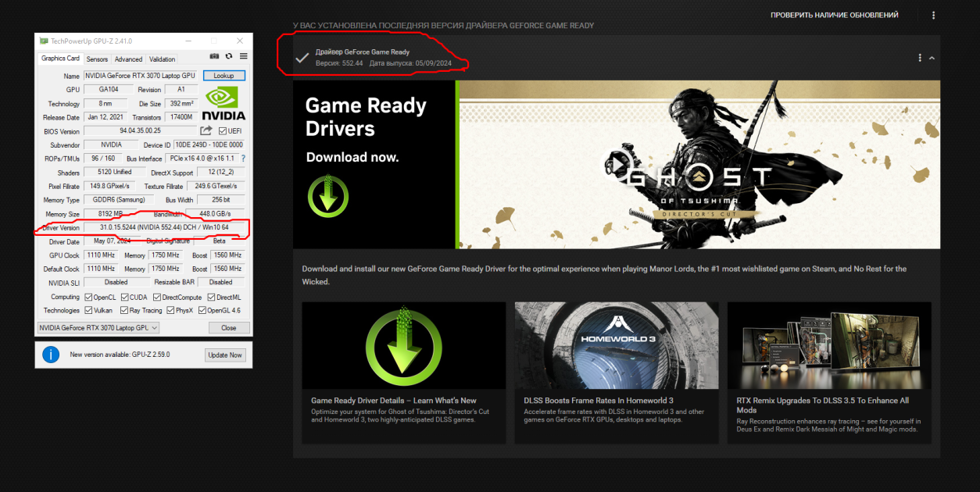Toggle the DirectCompute checkbox

(157, 297)
